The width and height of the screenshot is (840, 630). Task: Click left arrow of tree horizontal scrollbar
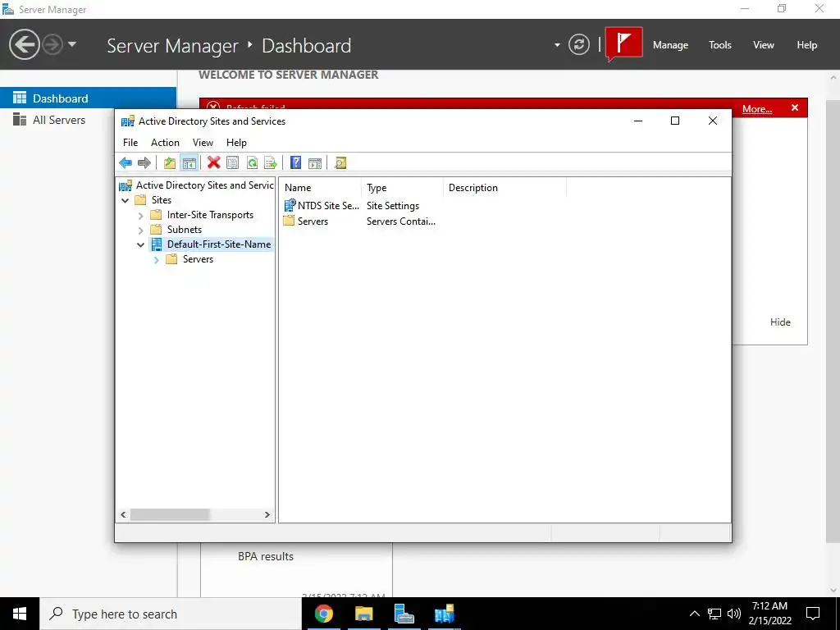pyautogui.click(x=123, y=515)
